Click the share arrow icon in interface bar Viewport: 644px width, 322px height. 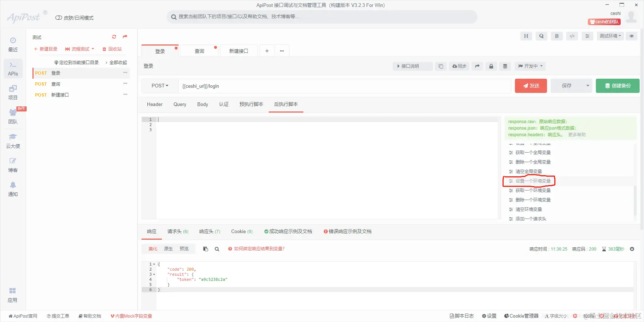pyautogui.click(x=477, y=66)
